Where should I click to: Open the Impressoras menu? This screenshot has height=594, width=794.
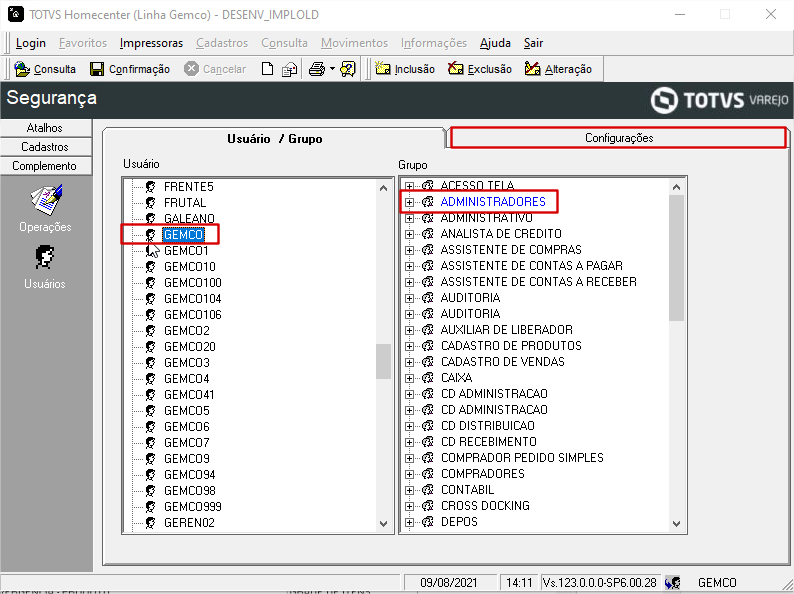tap(151, 43)
